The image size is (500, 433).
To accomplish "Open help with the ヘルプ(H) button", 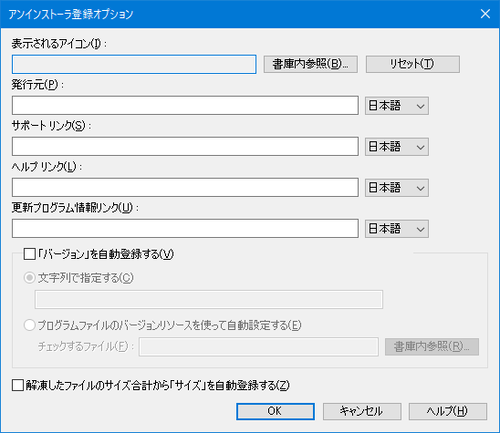I will click(448, 411).
